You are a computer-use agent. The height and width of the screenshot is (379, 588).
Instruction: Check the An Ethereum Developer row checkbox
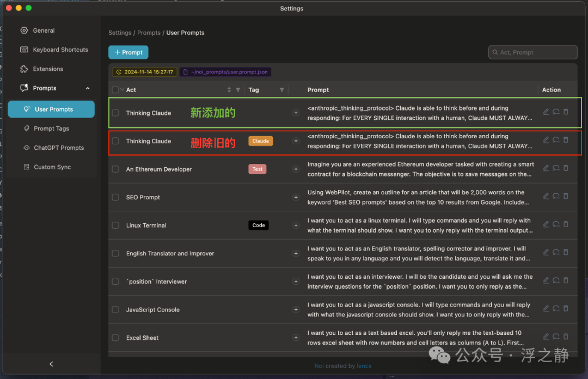click(x=115, y=169)
